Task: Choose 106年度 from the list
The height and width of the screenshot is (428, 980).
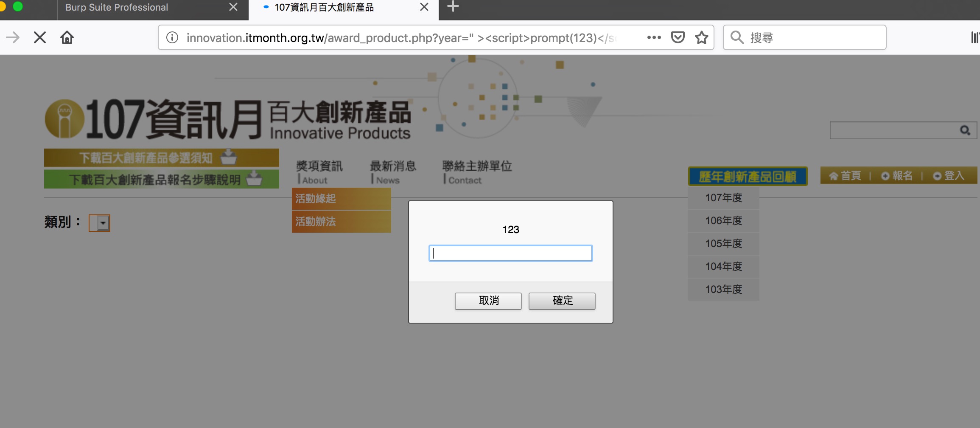Action: 724,221
